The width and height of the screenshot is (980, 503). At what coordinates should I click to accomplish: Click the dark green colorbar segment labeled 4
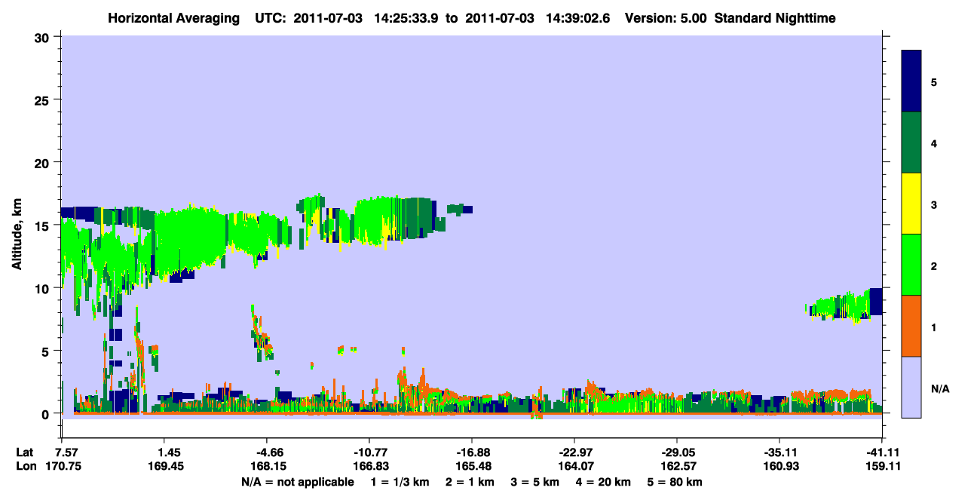pos(911,143)
